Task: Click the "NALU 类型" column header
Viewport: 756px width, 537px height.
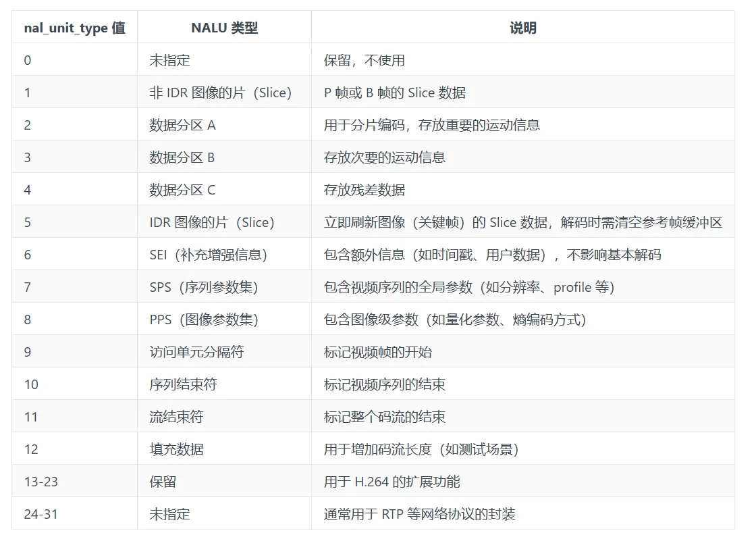Action: 224,28
